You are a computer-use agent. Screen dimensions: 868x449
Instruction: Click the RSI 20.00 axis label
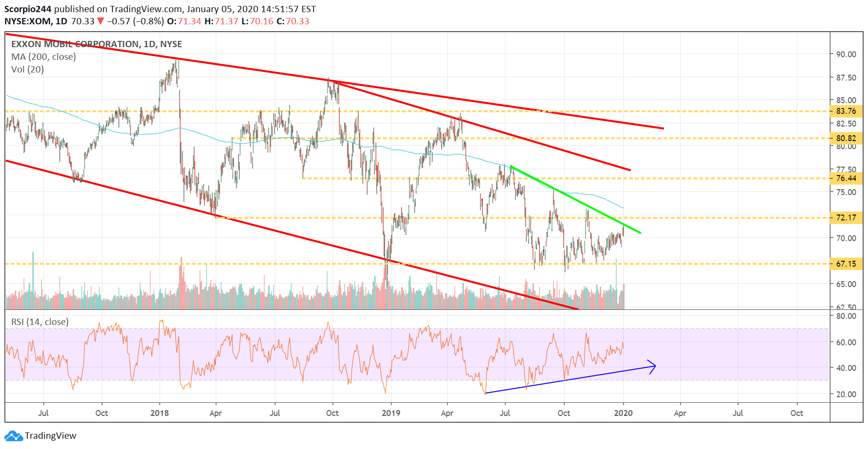[x=846, y=394]
